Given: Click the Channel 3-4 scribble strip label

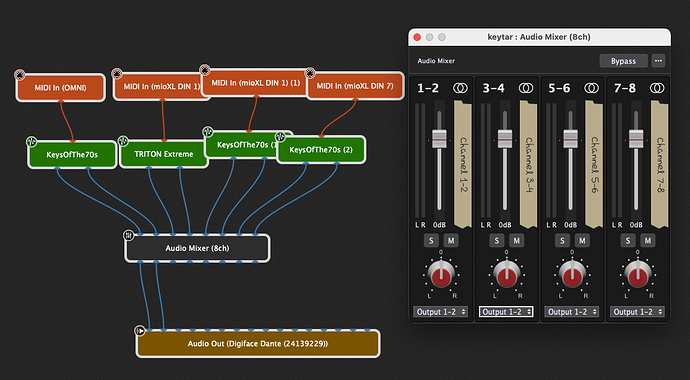Looking at the screenshot, I should tap(528, 164).
